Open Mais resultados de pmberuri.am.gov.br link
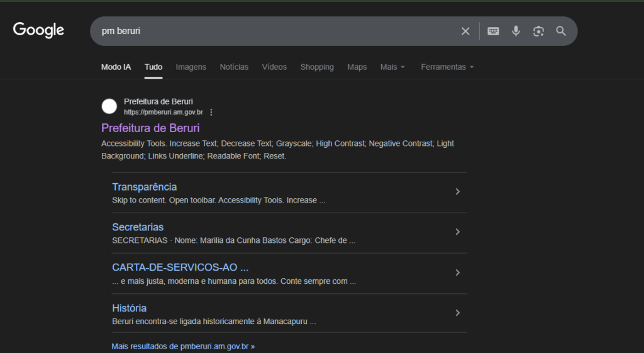Screen dimensions: 644x353 tap(183, 346)
